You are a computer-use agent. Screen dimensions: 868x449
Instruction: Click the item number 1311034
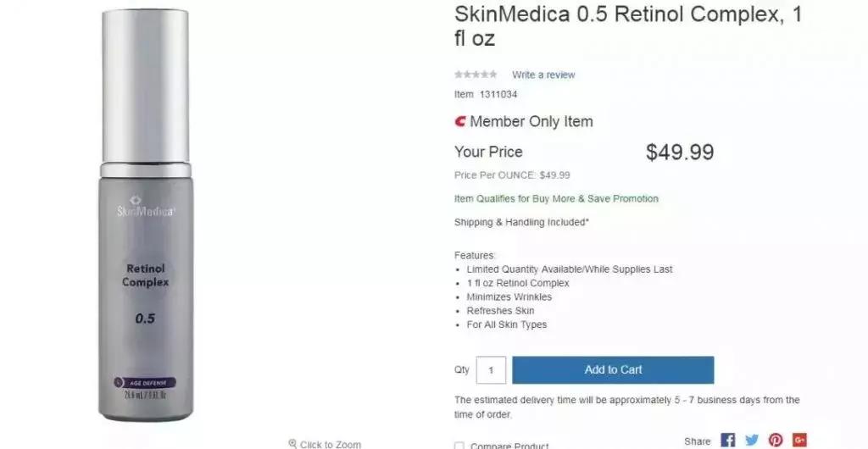tap(498, 95)
